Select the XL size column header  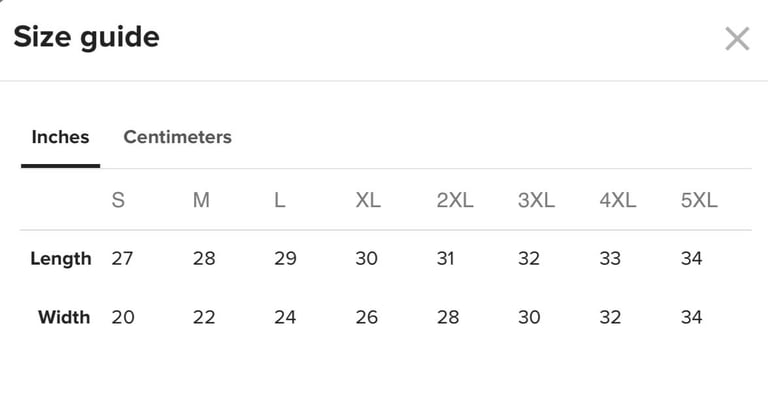(x=368, y=200)
